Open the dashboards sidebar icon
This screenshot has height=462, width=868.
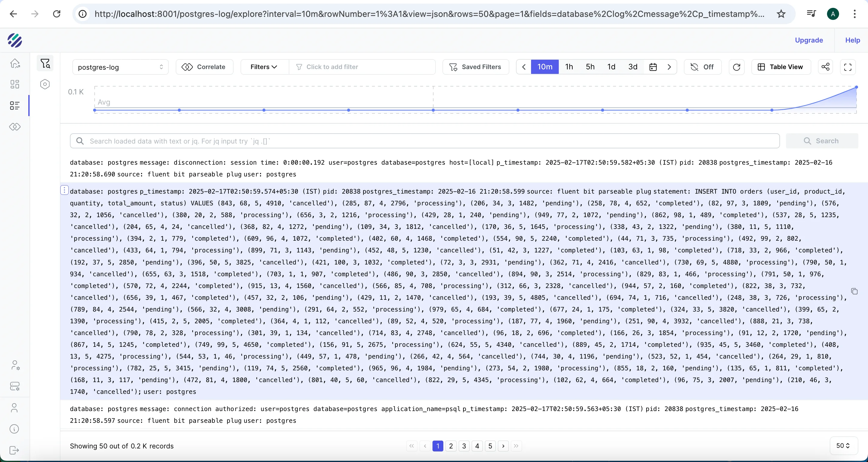click(15, 84)
